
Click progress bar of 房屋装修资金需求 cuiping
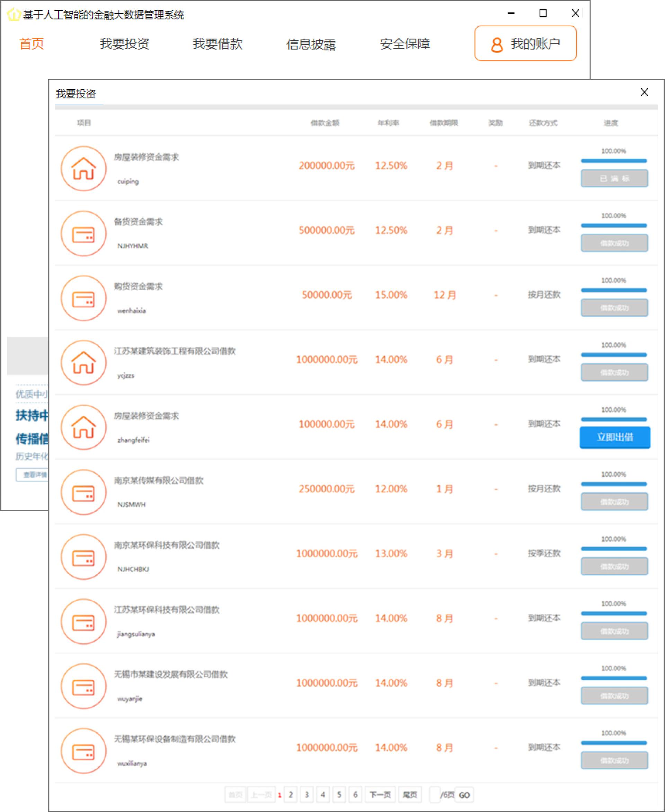(614, 161)
